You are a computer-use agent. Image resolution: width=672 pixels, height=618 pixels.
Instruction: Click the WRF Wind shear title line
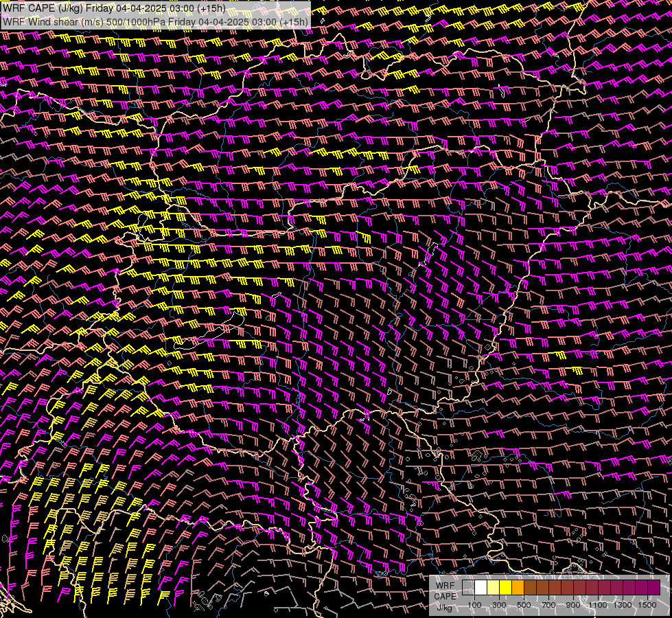pos(156,22)
